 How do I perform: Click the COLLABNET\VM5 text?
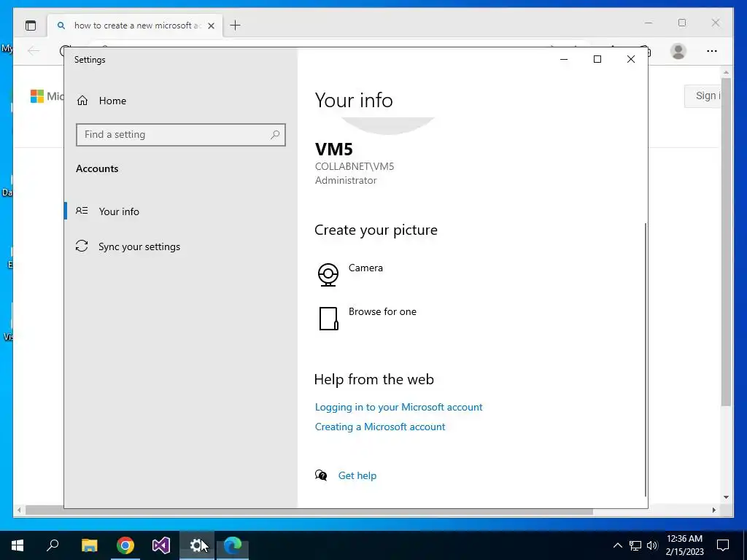pyautogui.click(x=355, y=167)
